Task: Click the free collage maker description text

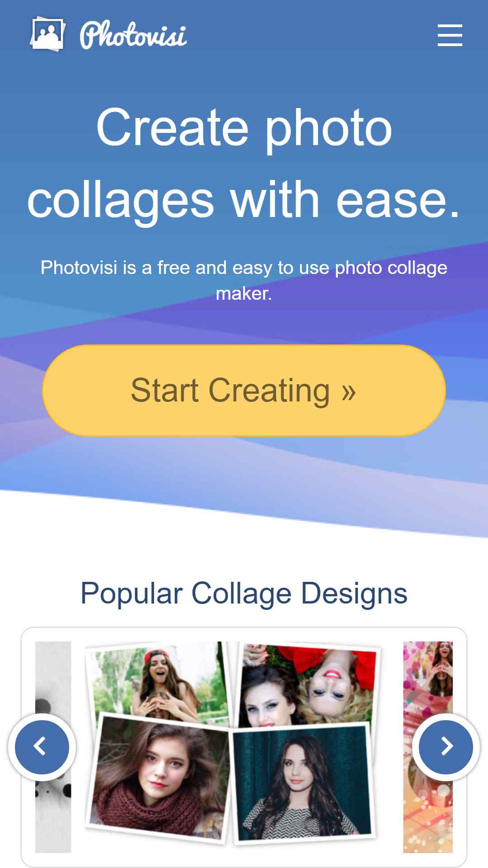Action: [x=244, y=280]
